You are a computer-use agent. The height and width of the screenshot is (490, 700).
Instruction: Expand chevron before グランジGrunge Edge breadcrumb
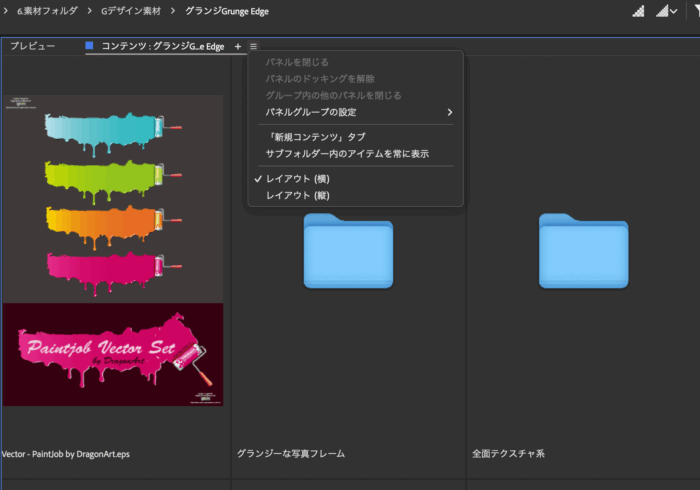click(173, 11)
